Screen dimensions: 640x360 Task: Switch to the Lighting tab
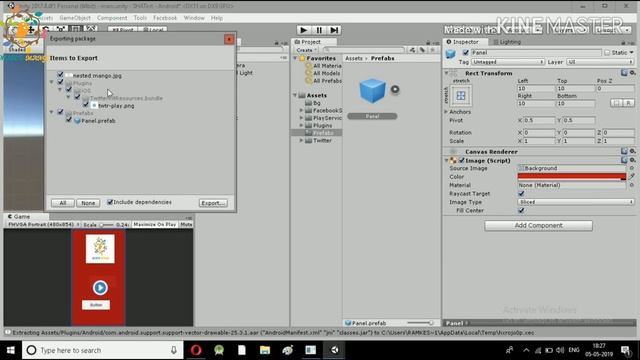point(507,42)
